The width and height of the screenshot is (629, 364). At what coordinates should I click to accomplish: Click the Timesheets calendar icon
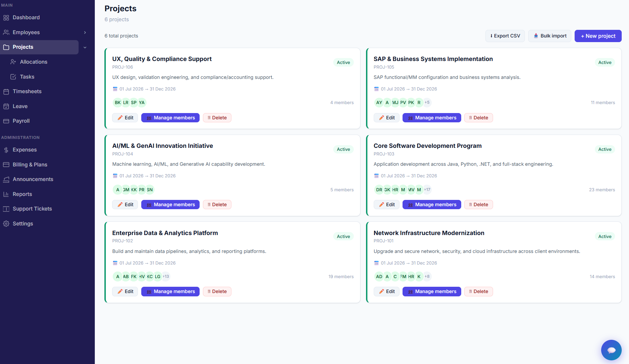[6, 91]
